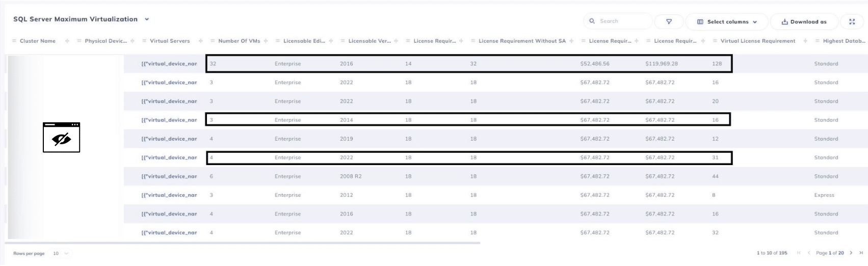This screenshot has width=868, height=266.
Task: Click virtual license value 8
Action: click(714, 195)
